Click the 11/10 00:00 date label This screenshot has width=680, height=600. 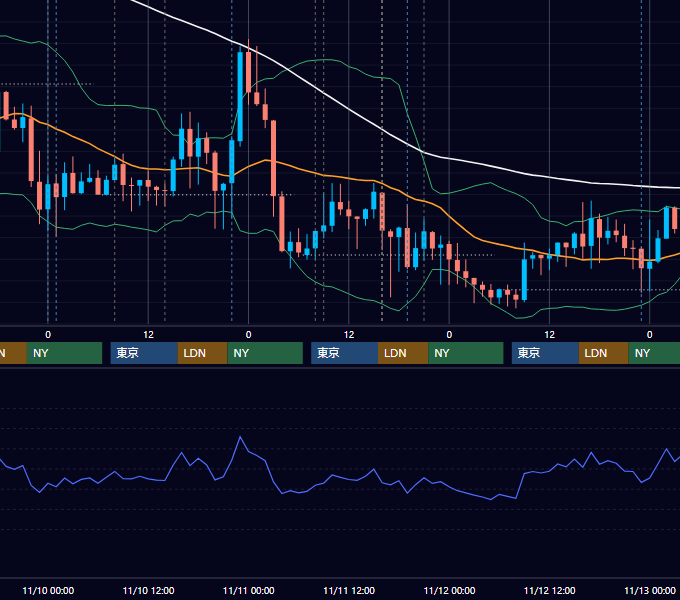tap(48, 590)
